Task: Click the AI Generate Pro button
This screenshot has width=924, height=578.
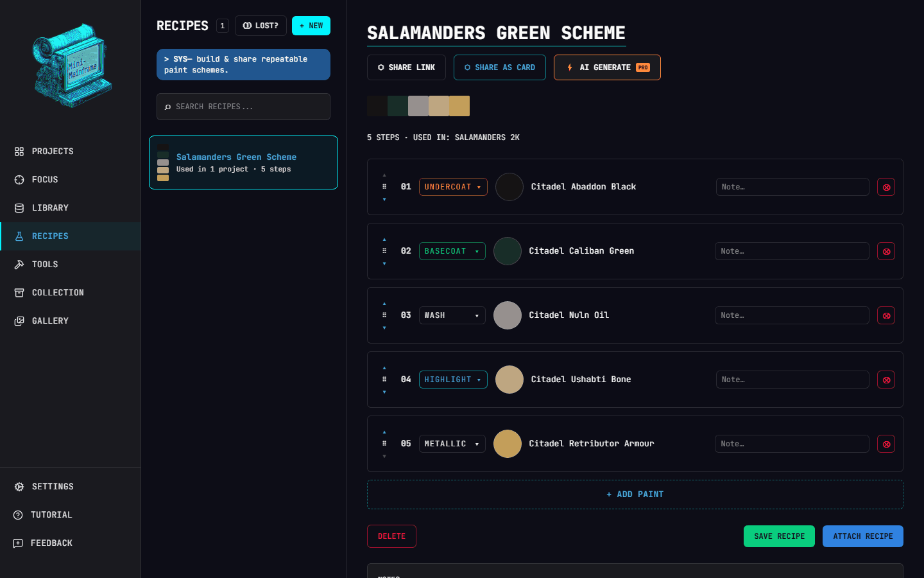Action: (x=607, y=67)
